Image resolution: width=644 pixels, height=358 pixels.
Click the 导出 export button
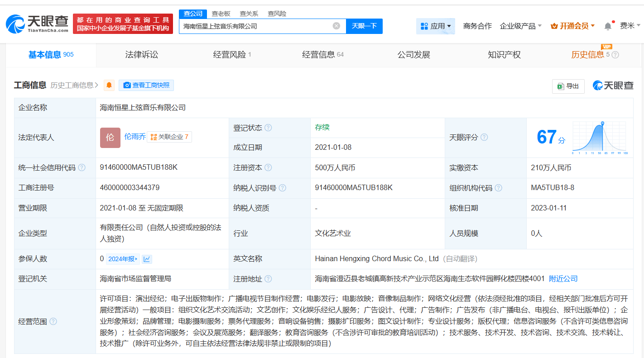pos(568,86)
